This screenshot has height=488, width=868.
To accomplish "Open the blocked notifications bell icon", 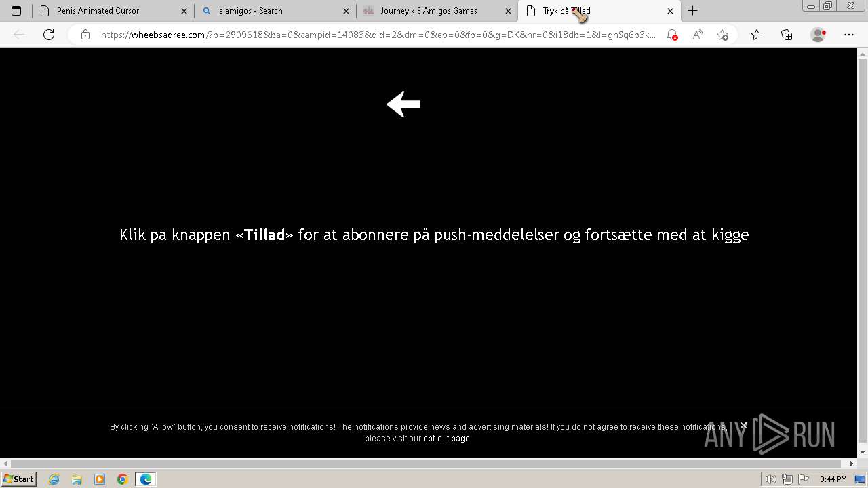I will click(x=671, y=35).
